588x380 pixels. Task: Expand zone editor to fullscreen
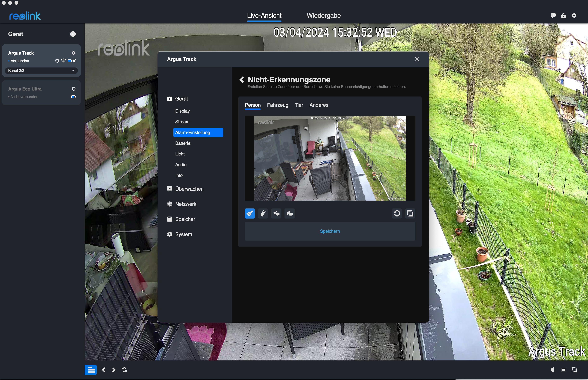(410, 213)
